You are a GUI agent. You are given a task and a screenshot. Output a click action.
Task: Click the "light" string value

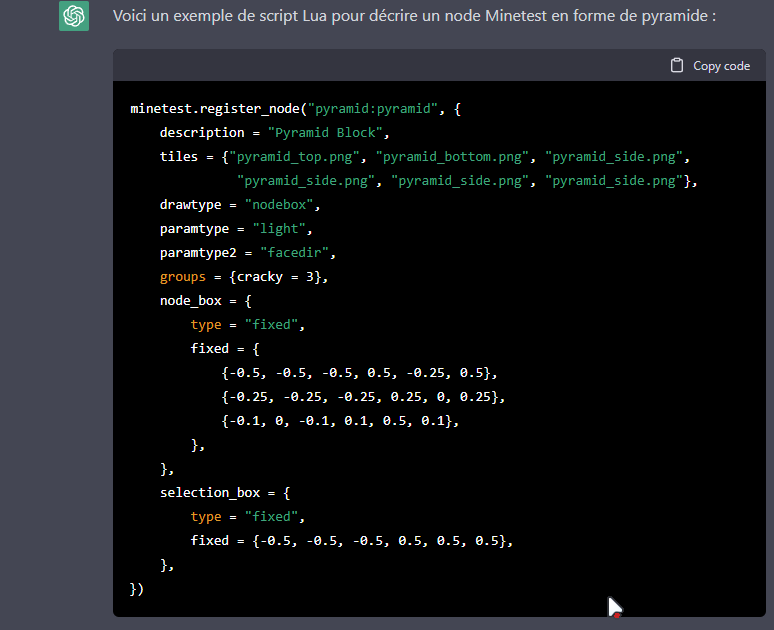tap(279, 229)
